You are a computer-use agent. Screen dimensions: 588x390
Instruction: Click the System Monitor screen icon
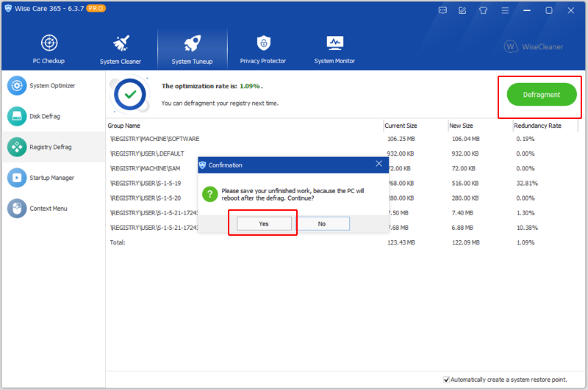(x=335, y=43)
